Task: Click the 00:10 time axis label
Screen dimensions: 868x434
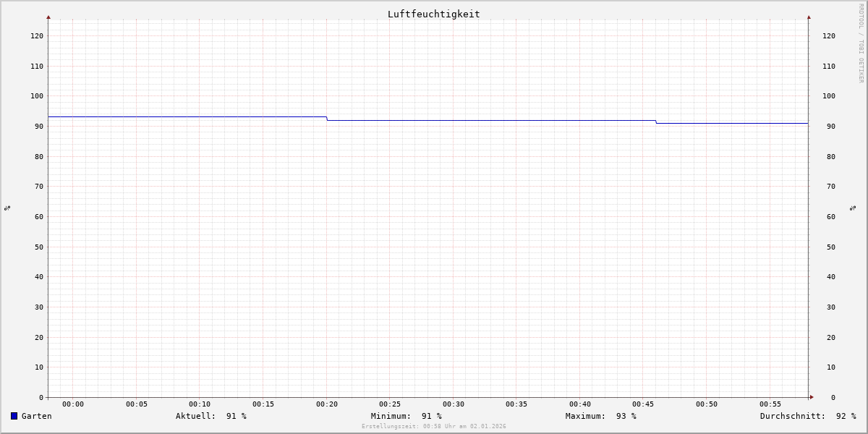Action: (x=200, y=404)
